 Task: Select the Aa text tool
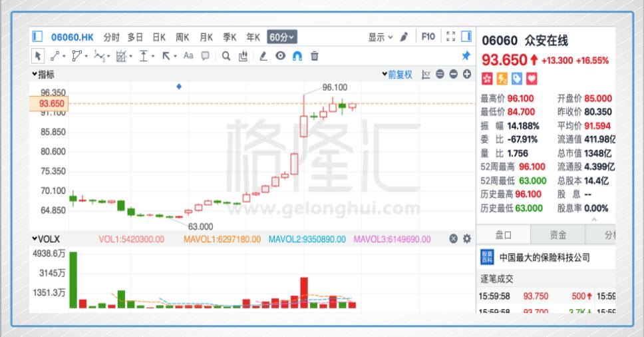click(188, 55)
